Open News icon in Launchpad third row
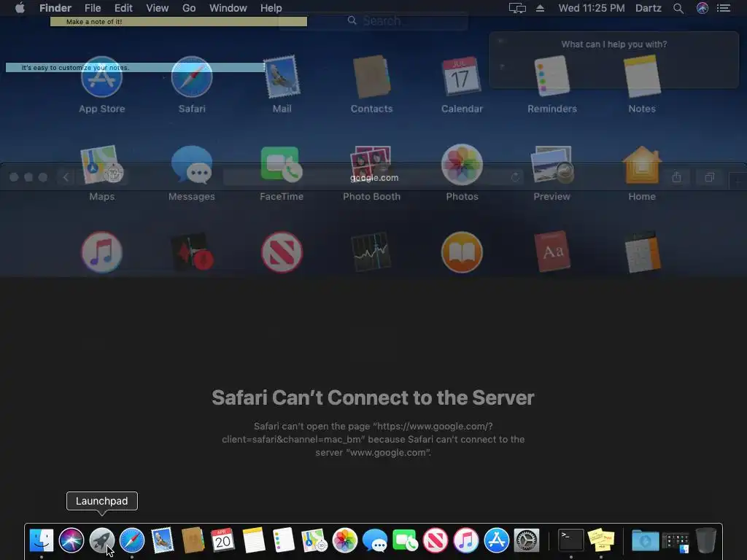Viewport: 747px width, 560px height. click(282, 252)
